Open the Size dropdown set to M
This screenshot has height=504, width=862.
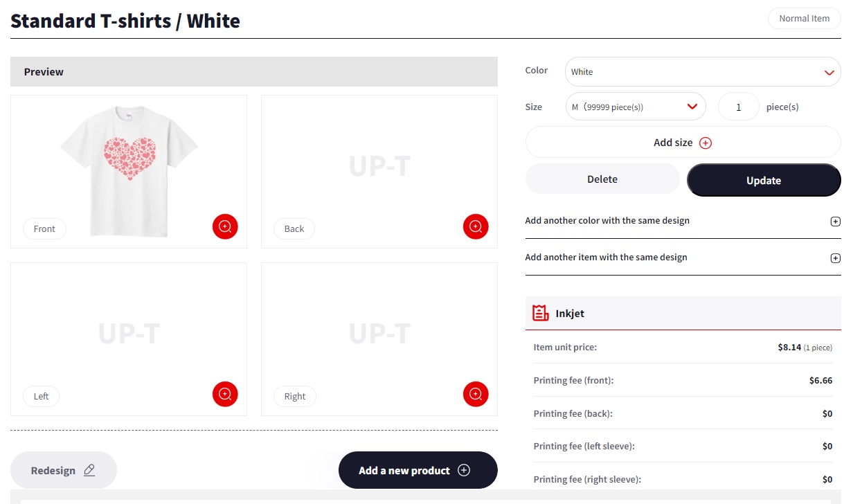coord(635,107)
